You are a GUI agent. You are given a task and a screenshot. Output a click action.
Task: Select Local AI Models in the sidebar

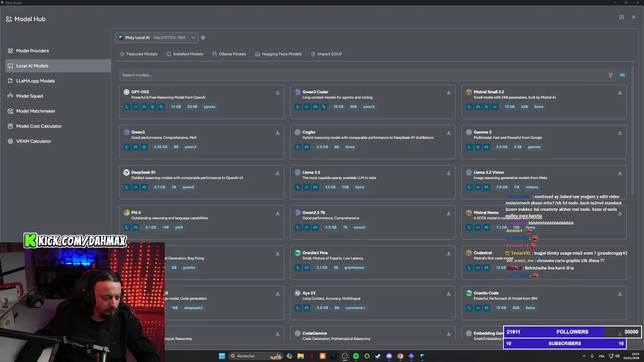click(58, 66)
